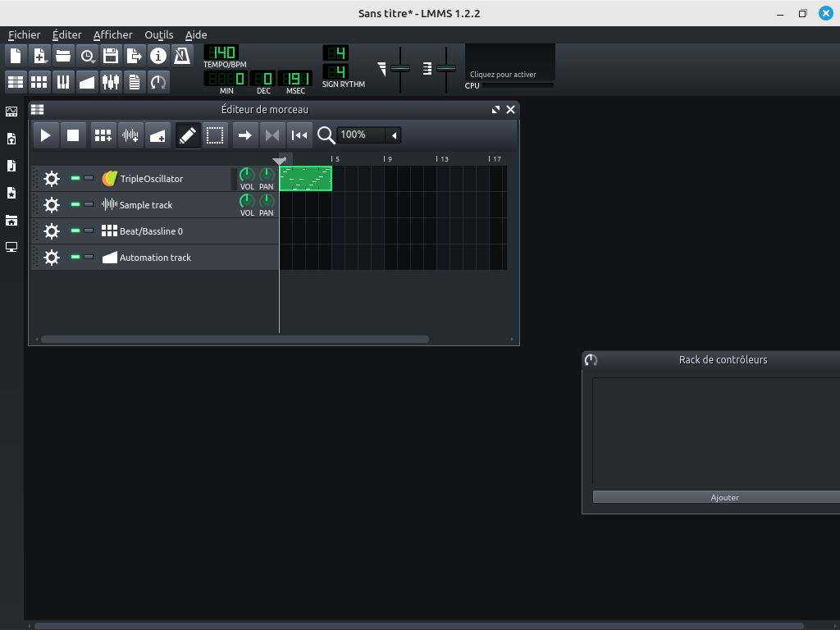
Task: Export the current project
Action: click(134, 56)
